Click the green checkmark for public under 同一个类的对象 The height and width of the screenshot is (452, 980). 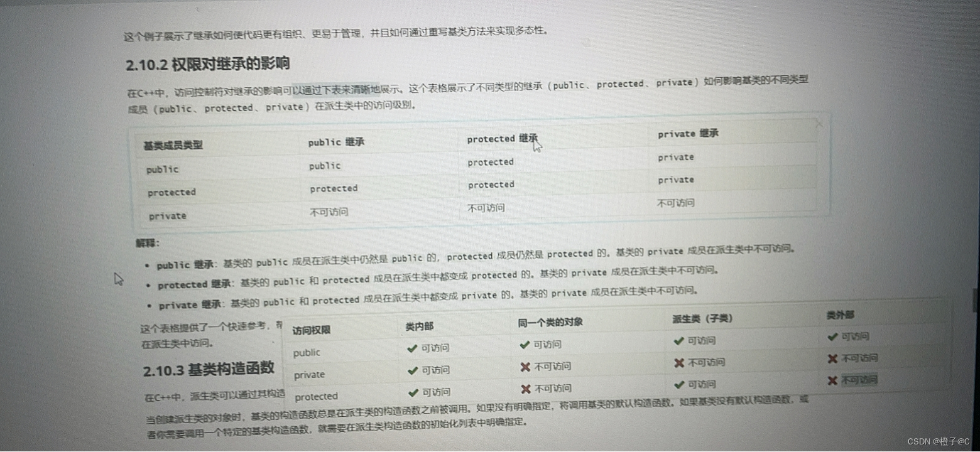[525, 344]
